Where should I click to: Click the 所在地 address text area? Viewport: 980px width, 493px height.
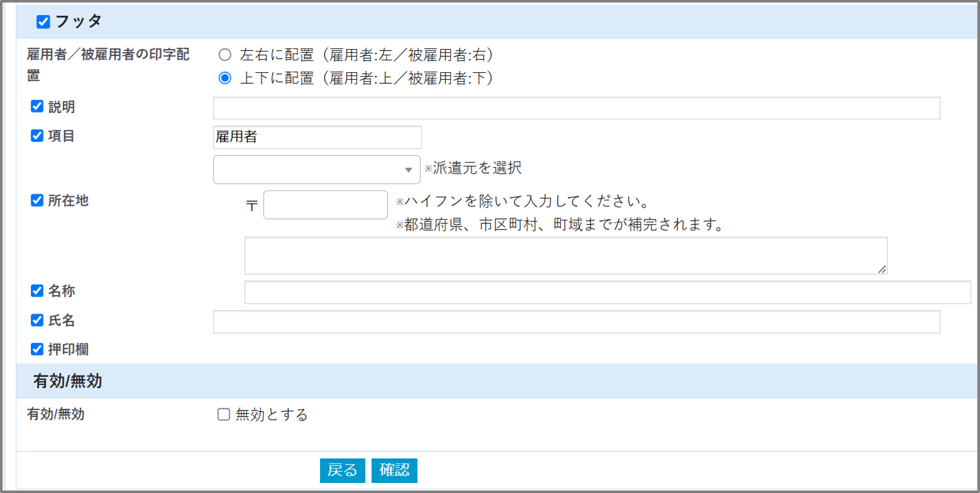click(566, 255)
